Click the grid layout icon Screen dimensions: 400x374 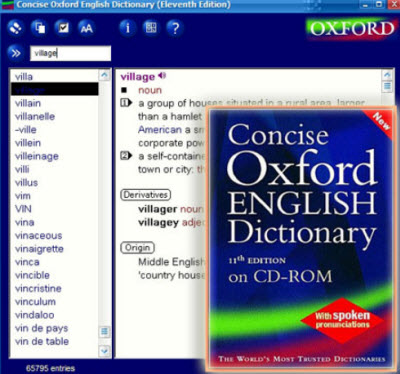pyautogui.click(x=151, y=28)
